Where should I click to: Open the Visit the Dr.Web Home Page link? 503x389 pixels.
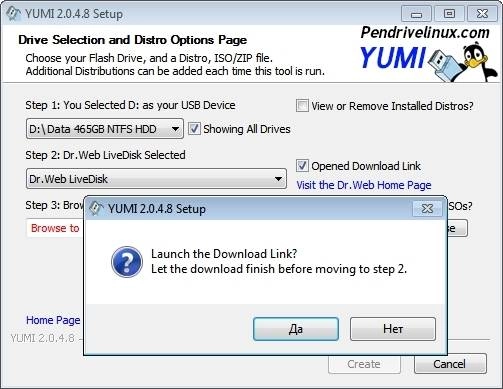coord(364,185)
